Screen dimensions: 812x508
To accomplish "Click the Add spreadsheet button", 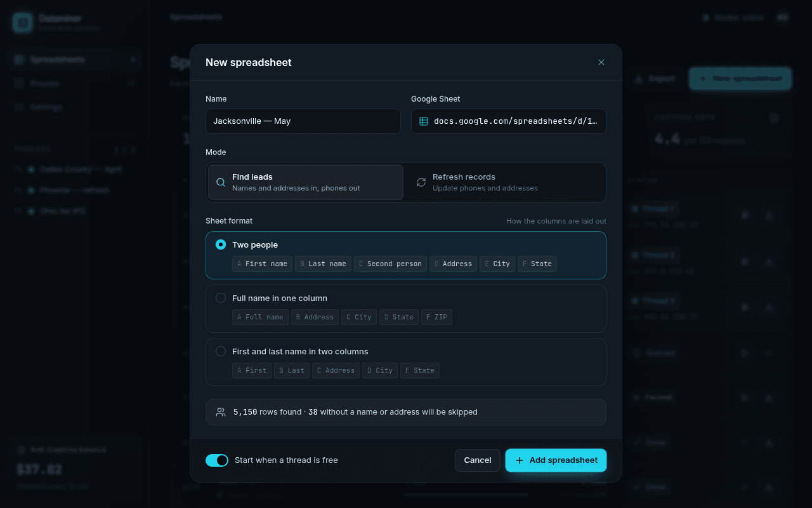I will pyautogui.click(x=556, y=460).
